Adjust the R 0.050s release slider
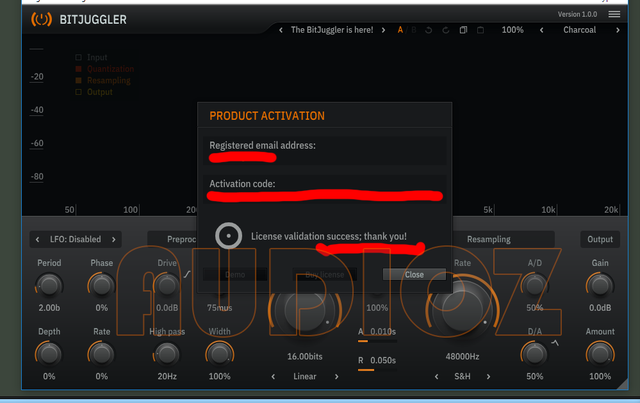The width and height of the screenshot is (640, 403). [377, 370]
